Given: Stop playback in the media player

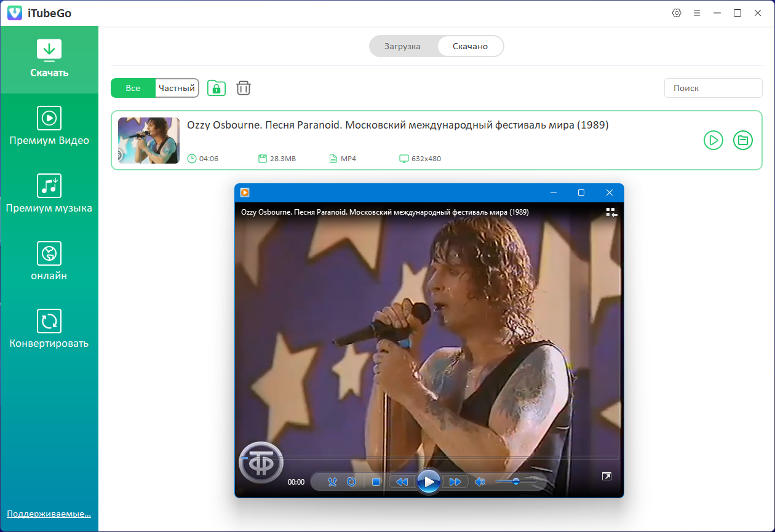Looking at the screenshot, I should click(376, 482).
